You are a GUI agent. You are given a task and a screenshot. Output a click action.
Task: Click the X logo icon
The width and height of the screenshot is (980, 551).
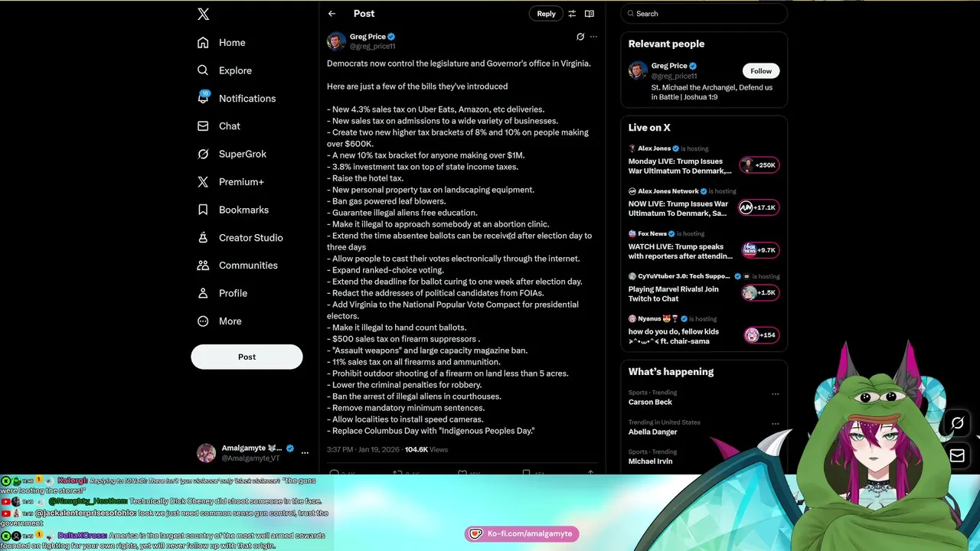203,14
